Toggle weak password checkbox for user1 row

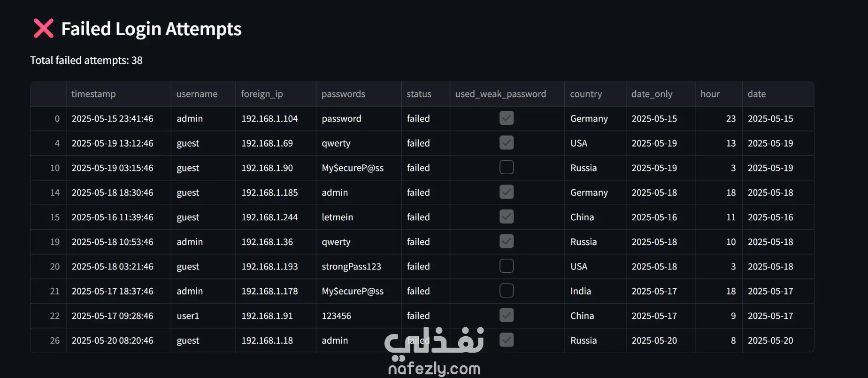(507, 316)
